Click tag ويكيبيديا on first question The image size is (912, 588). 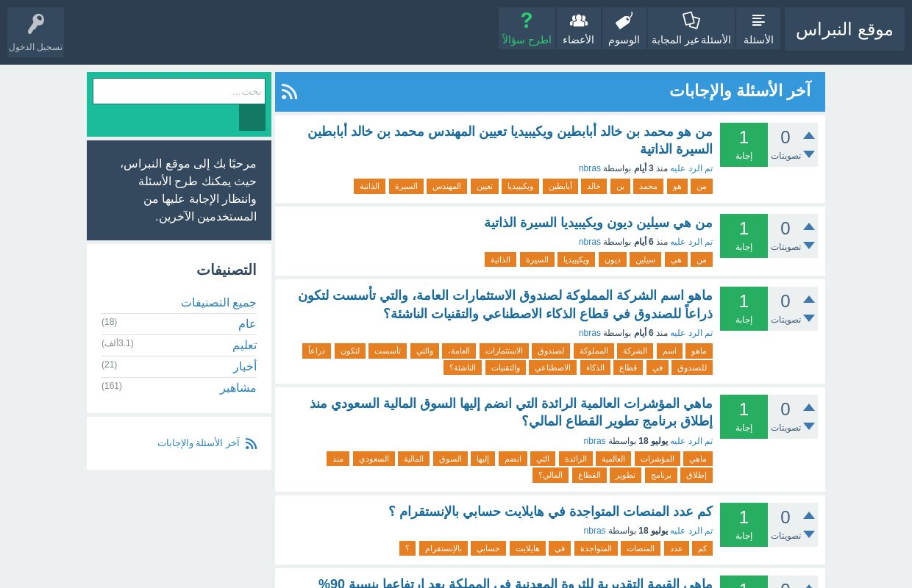(521, 187)
